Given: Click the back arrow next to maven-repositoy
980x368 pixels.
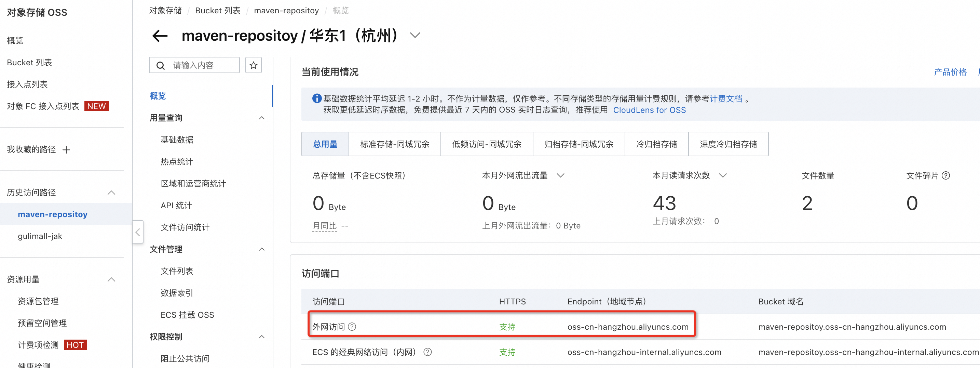Looking at the screenshot, I should point(159,36).
